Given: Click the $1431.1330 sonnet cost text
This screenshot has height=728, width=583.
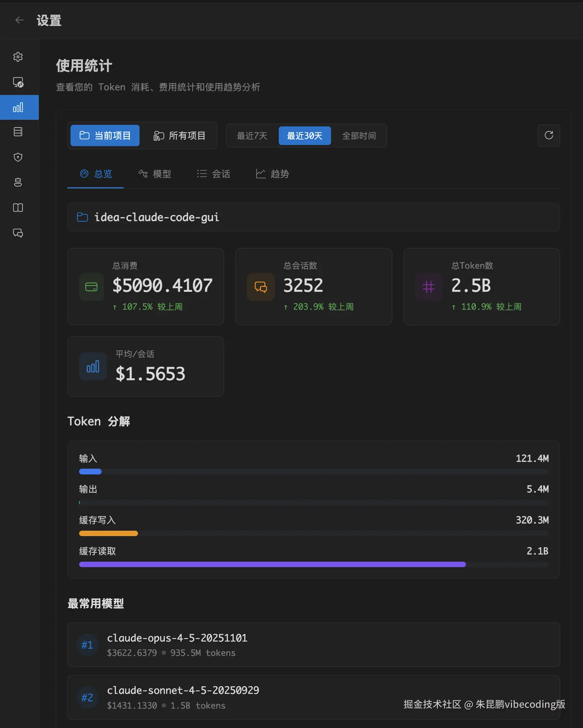Looking at the screenshot, I should [x=132, y=706].
